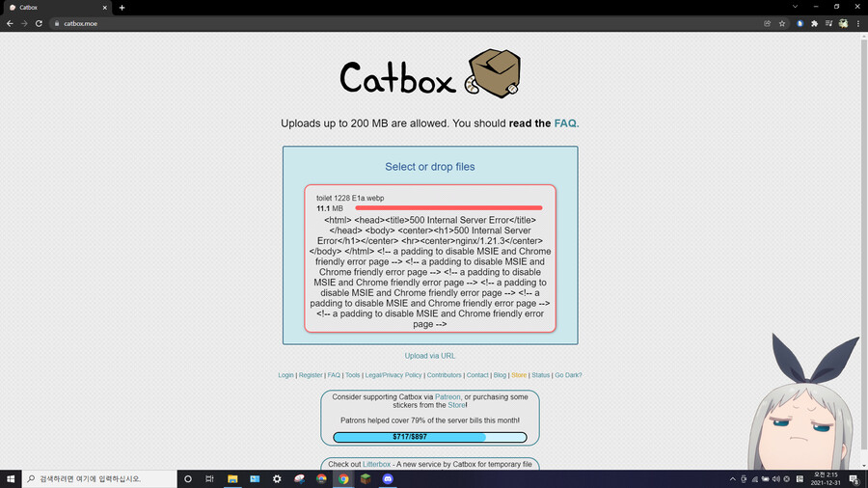Screen dimensions: 868x488
Task: Open Task View on the taskbar
Action: (x=209, y=478)
